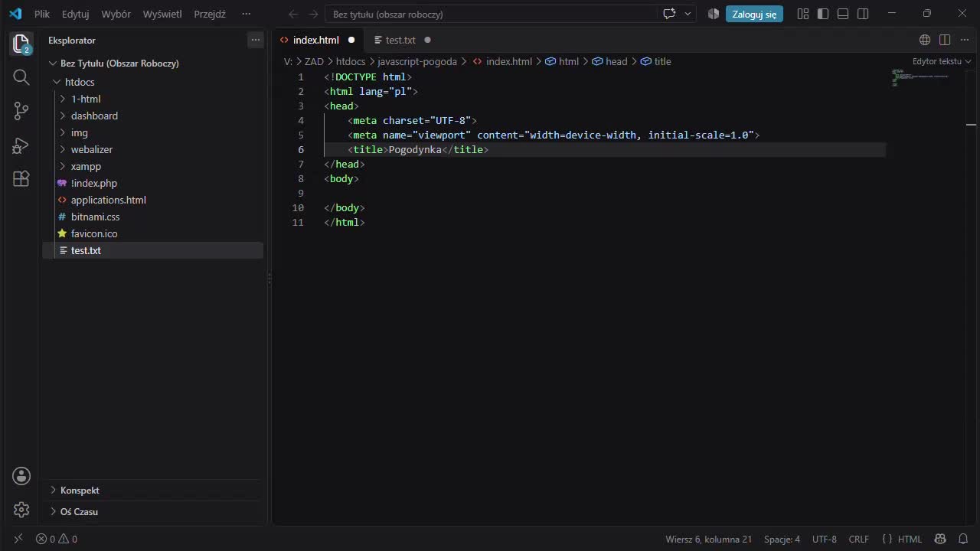Click the code minimap preview
Viewport: 980px width, 551px height.
(x=920, y=77)
